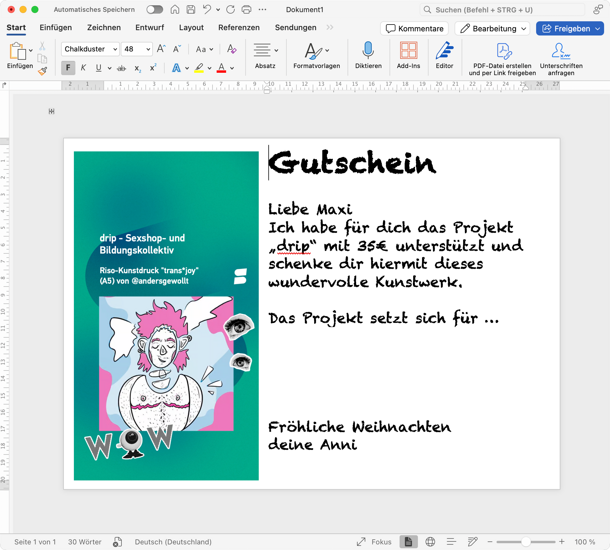Open the Referenzen ribbon tab
The image size is (610, 550).
coord(239,28)
